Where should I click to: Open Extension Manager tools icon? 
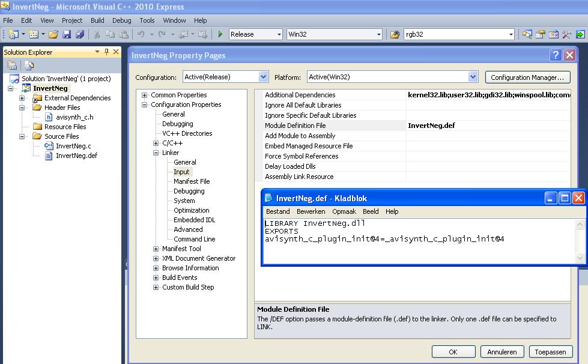(x=566, y=34)
